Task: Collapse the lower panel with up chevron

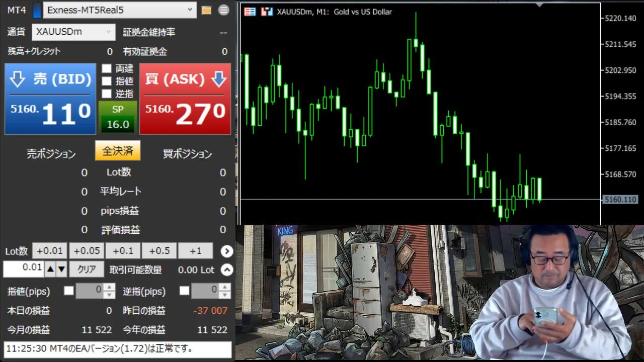Action: [227, 270]
